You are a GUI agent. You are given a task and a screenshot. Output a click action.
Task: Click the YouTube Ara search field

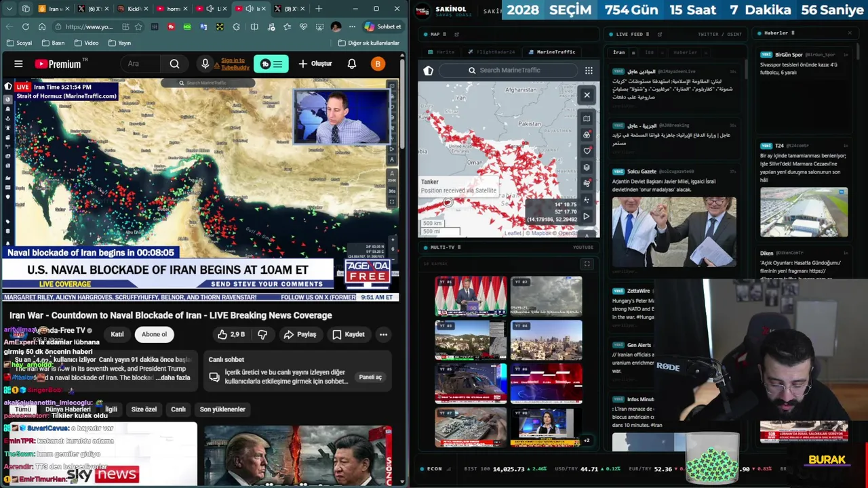[x=141, y=64]
